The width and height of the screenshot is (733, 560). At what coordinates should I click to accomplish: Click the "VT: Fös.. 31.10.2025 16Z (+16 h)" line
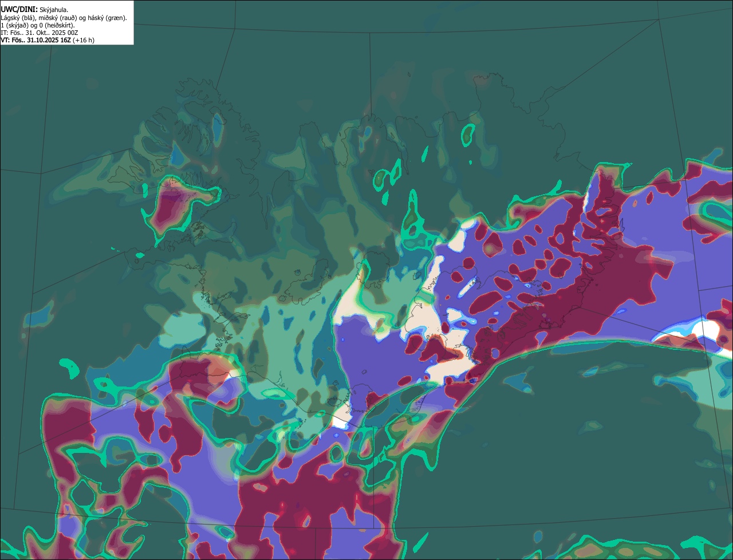pyautogui.click(x=48, y=40)
